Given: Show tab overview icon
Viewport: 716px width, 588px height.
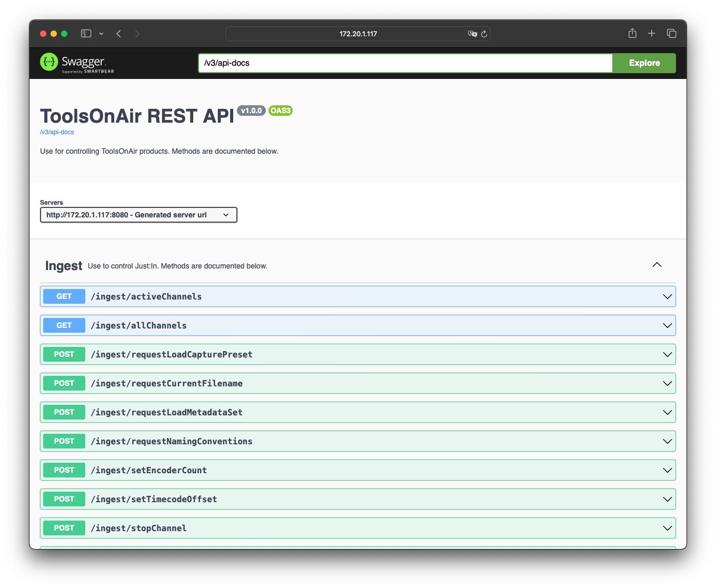Looking at the screenshot, I should [672, 34].
